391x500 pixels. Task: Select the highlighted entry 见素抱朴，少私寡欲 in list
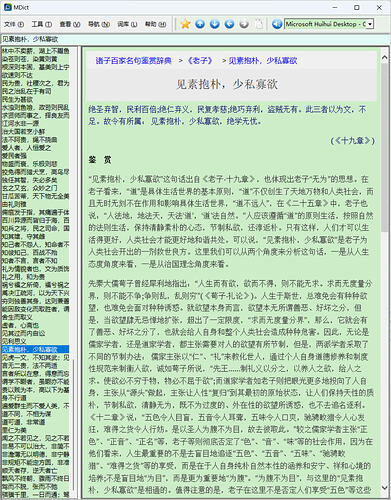point(35,349)
